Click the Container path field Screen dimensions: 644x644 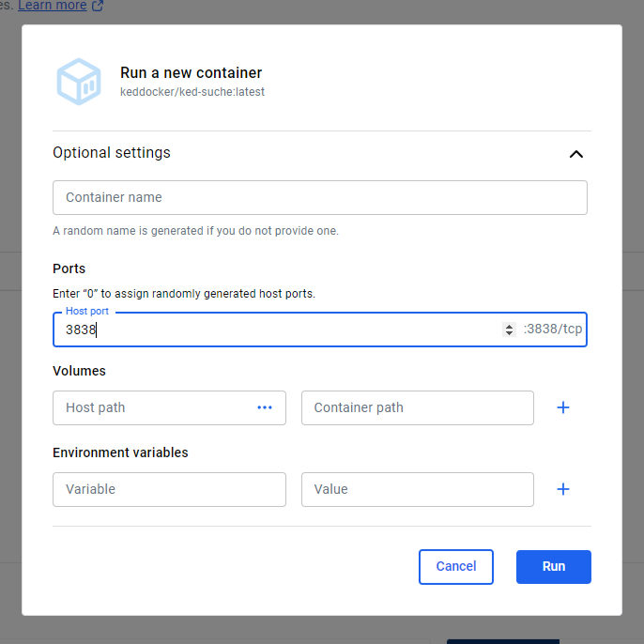coord(417,407)
